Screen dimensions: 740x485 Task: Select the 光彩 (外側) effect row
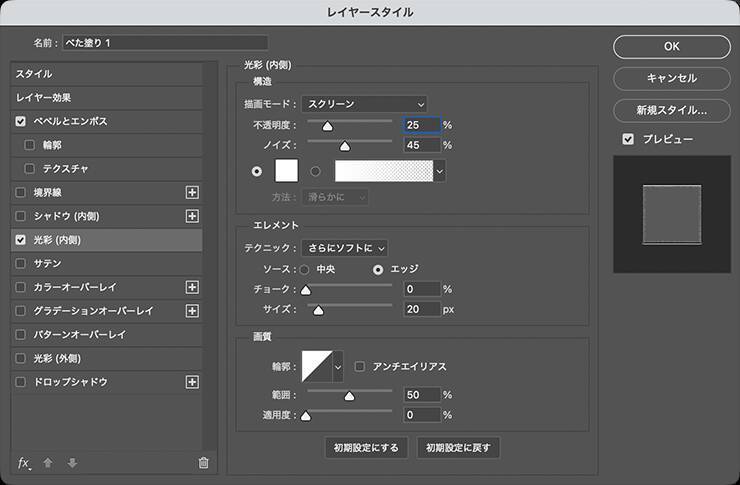click(x=107, y=358)
